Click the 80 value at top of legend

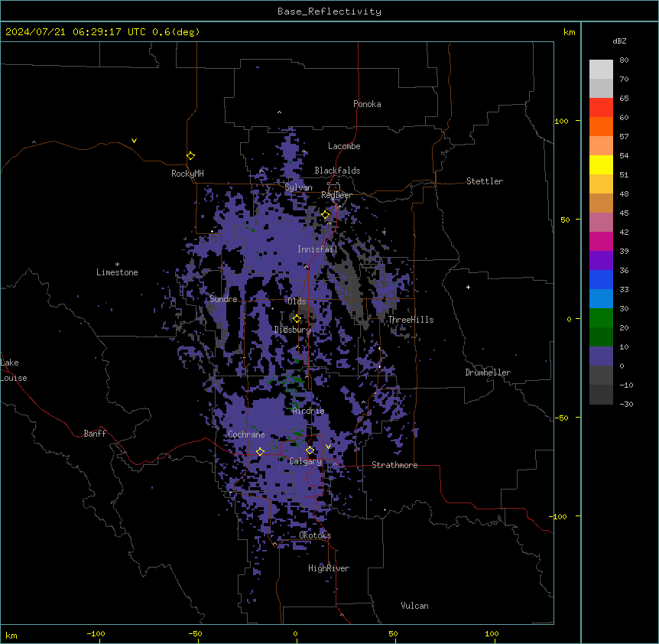point(624,60)
